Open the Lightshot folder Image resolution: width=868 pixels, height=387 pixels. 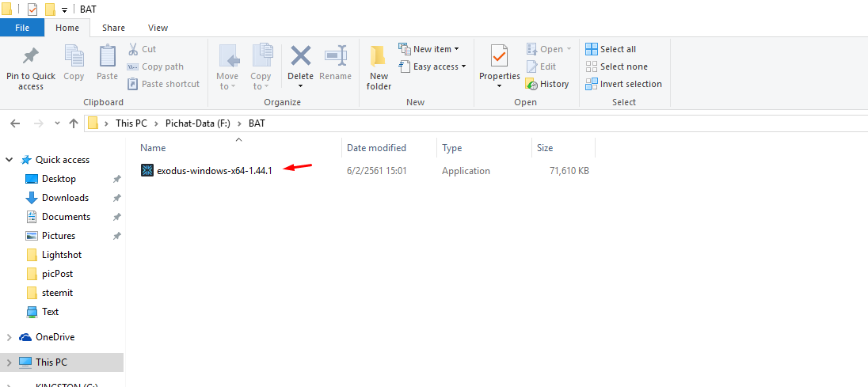(62, 255)
